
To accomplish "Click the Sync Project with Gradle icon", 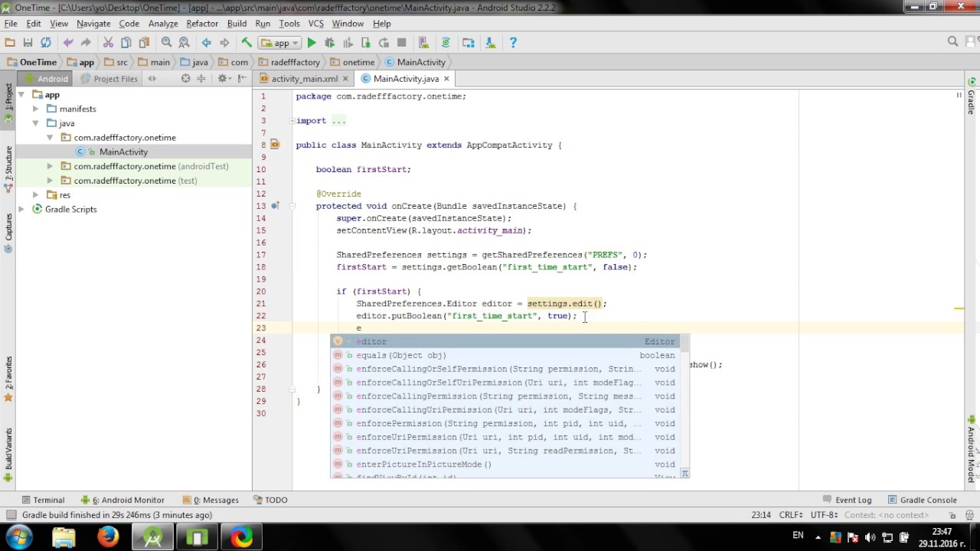I will tap(446, 43).
